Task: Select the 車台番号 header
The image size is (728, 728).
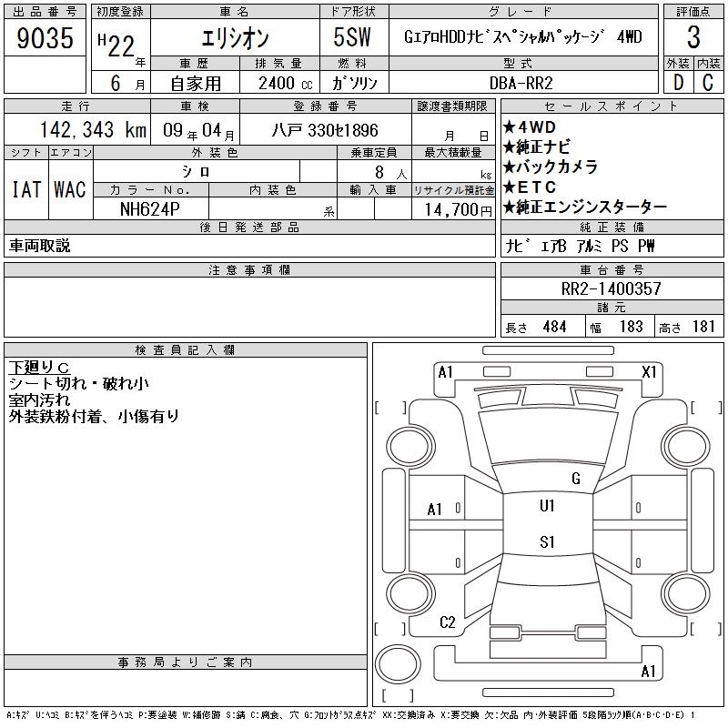Action: pos(612,269)
